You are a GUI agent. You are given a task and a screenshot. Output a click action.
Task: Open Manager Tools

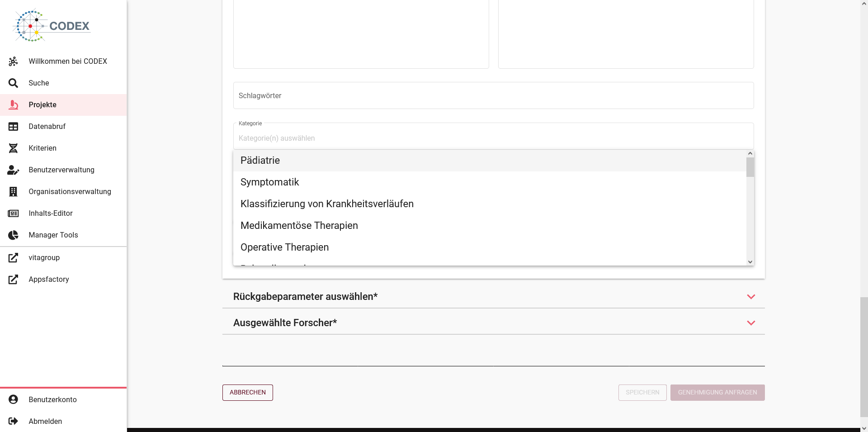click(63, 235)
